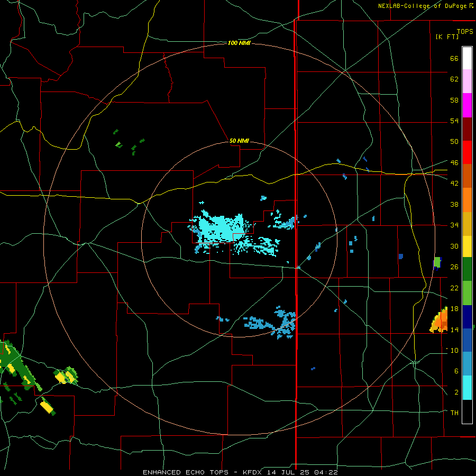Screen dimensions: 476x476
Task: Click the "TOPS" legend heading
Action: pyautogui.click(x=465, y=32)
